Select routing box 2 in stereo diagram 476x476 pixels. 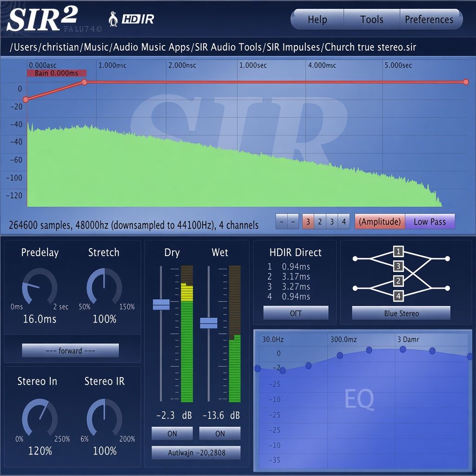(398, 281)
